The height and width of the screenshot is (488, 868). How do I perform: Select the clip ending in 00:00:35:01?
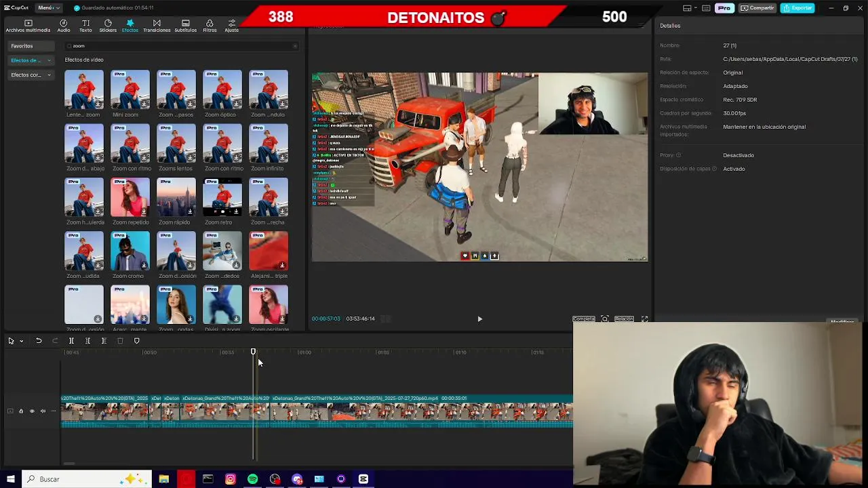(421, 411)
